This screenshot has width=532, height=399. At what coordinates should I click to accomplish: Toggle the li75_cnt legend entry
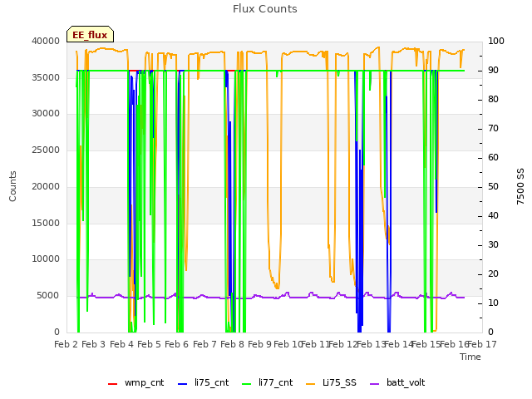203,382
